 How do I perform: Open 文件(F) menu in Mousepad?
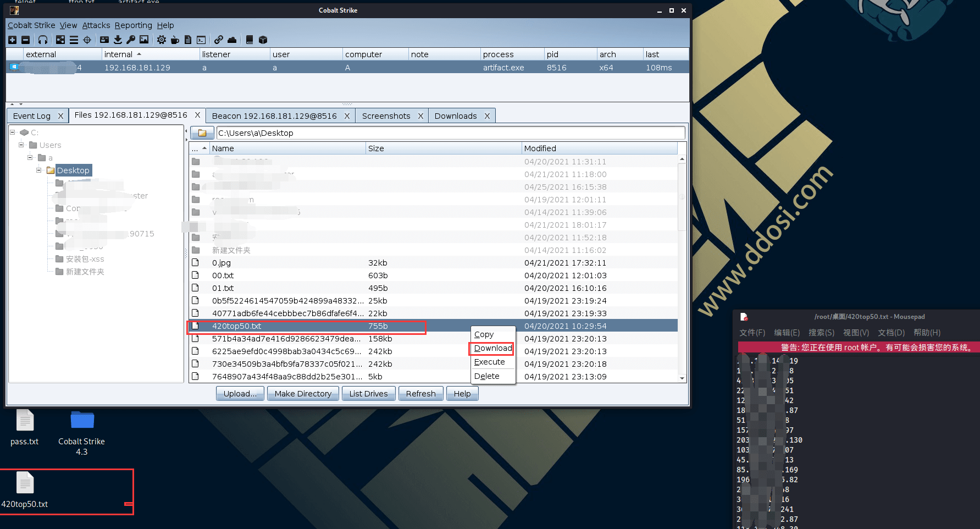[x=752, y=333]
